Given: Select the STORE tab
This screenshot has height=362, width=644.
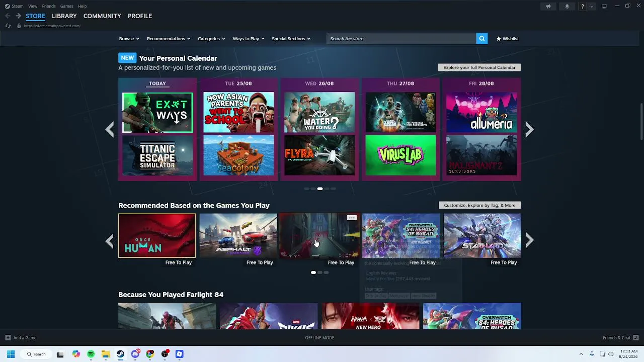Looking at the screenshot, I should coord(35,16).
